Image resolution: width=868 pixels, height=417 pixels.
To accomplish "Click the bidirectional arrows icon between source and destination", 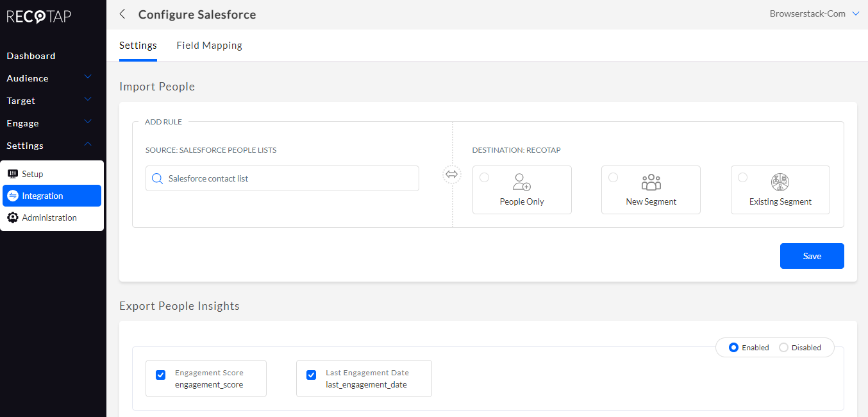I will [452, 174].
